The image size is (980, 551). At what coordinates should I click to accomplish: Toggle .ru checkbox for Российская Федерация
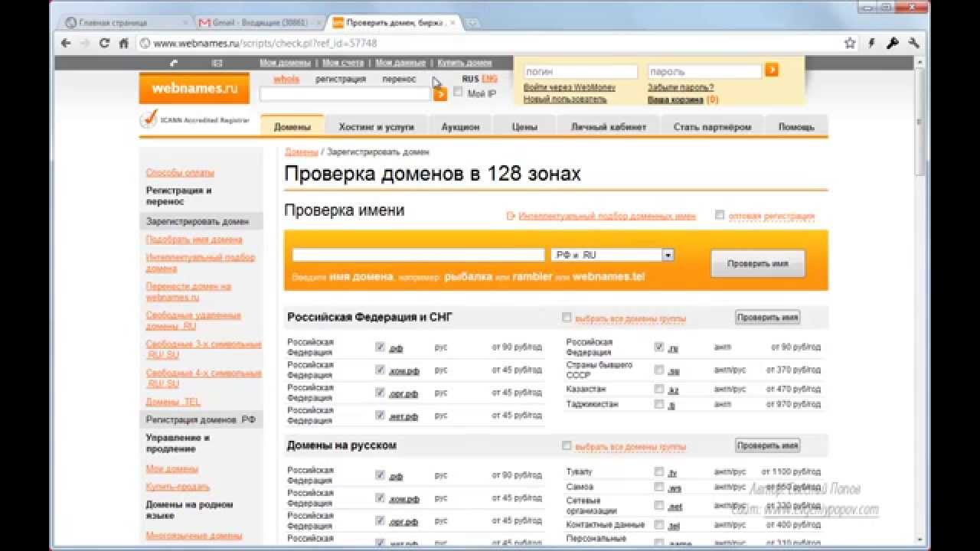(659, 347)
